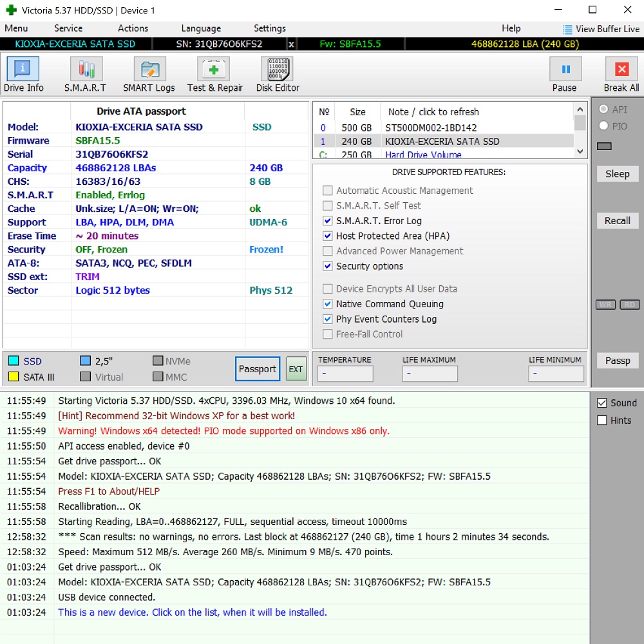
Task: Click the Temperature value field
Action: click(345, 374)
